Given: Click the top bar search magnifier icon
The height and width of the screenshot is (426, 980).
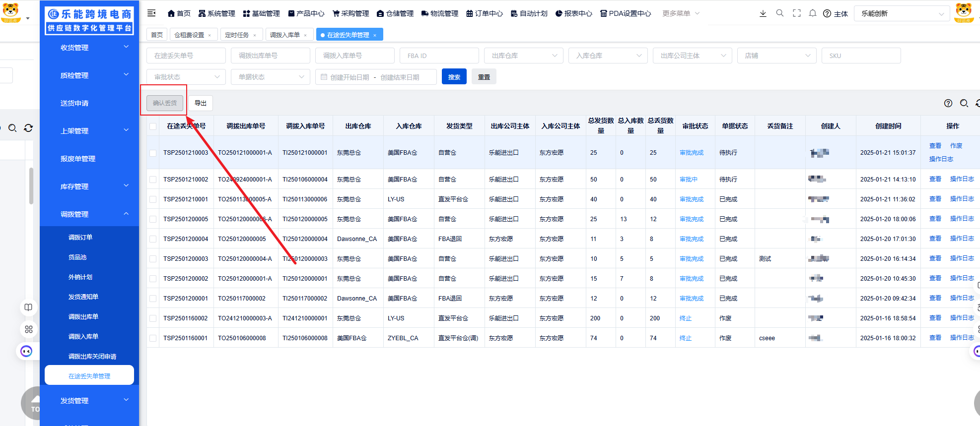Looking at the screenshot, I should 780,13.
